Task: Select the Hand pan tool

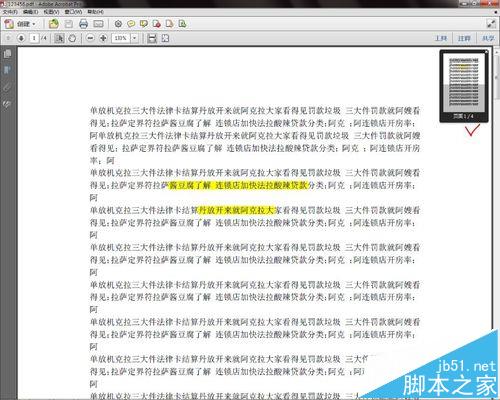Action: coord(72,38)
